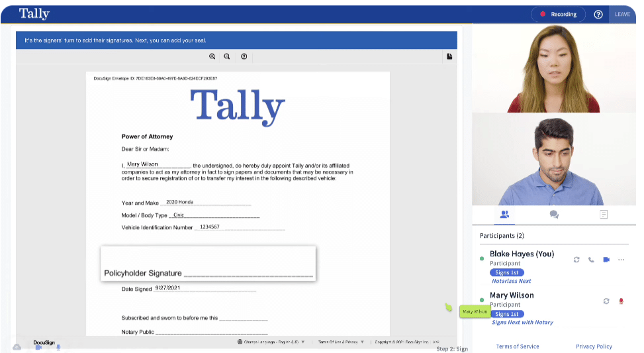Leave the session with LEAVE
644x353 pixels.
pyautogui.click(x=622, y=14)
